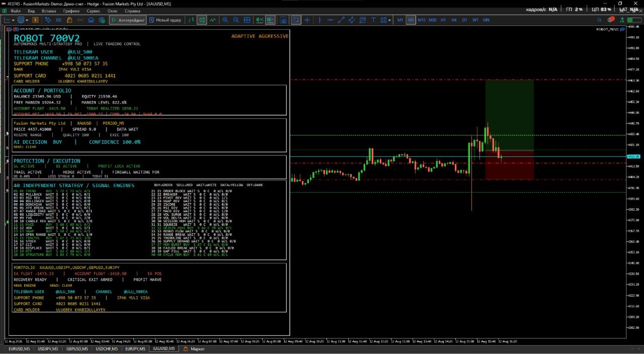The image size is (644, 354).
Task: Switch to the EURJPY,M5 chart tab
Action: click(135, 348)
